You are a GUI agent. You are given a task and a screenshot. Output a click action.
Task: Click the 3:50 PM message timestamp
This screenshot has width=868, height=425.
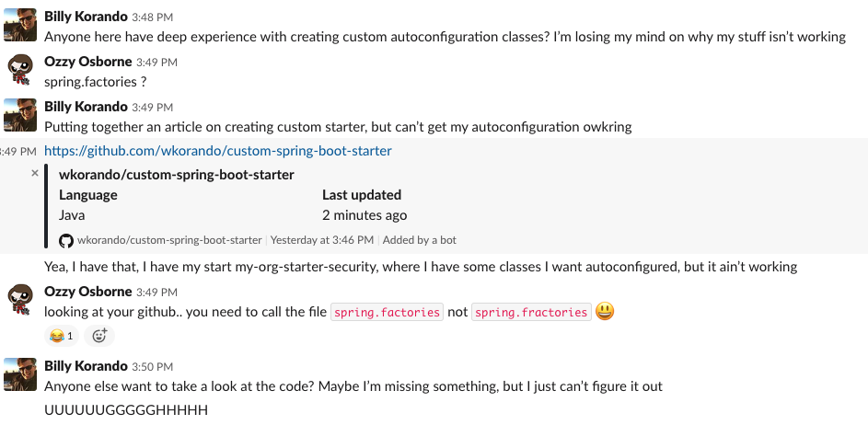[x=154, y=366]
